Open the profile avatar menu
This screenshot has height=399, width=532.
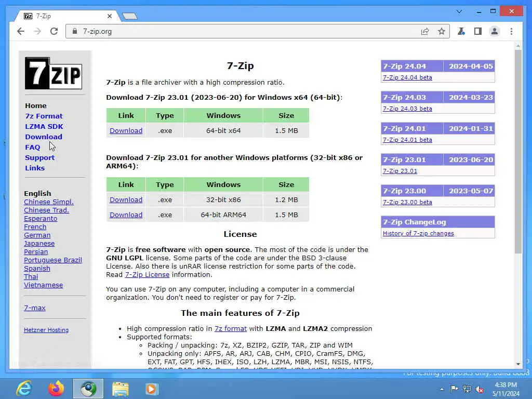(495, 32)
